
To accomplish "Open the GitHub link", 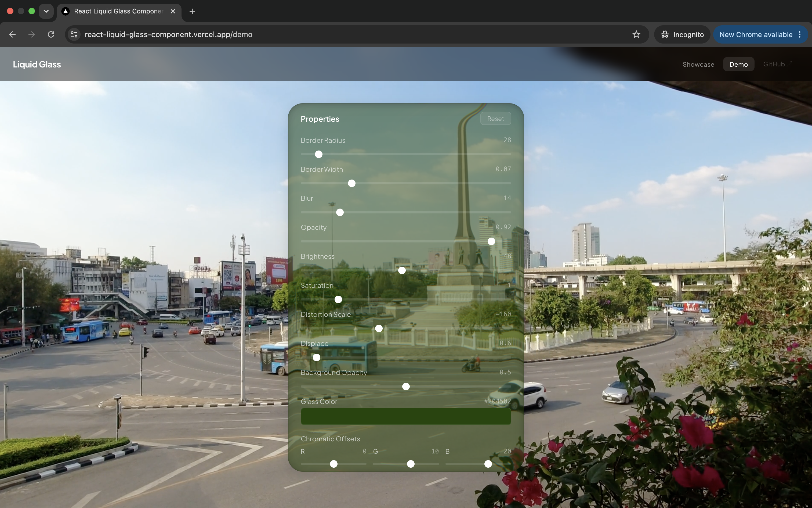I will [778, 64].
